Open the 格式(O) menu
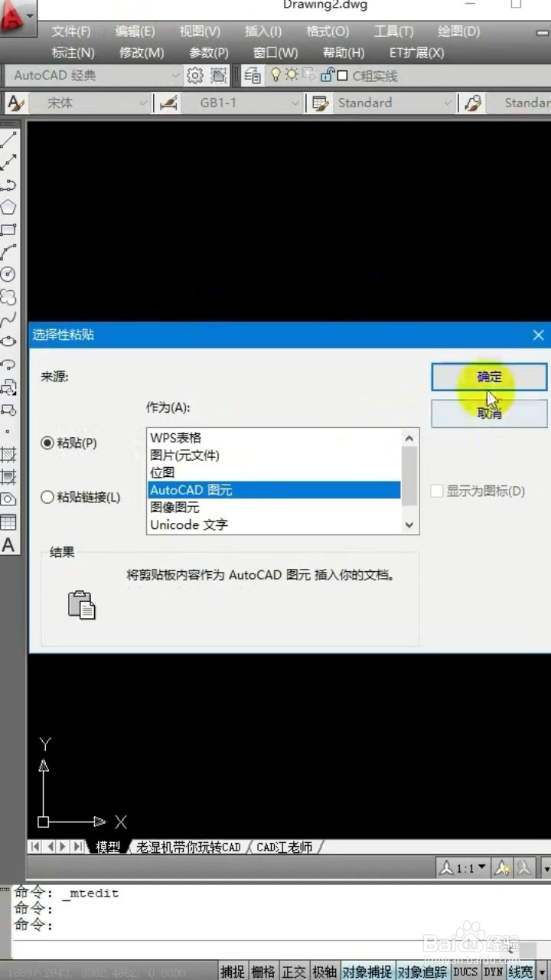 328,31
